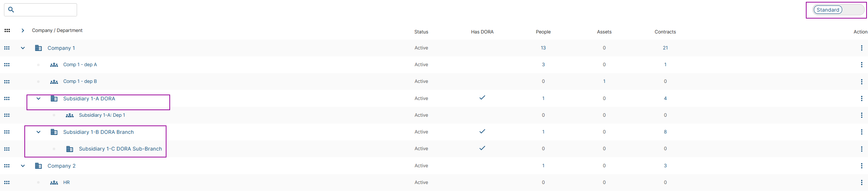Toggle the Standard view switch

[838, 10]
